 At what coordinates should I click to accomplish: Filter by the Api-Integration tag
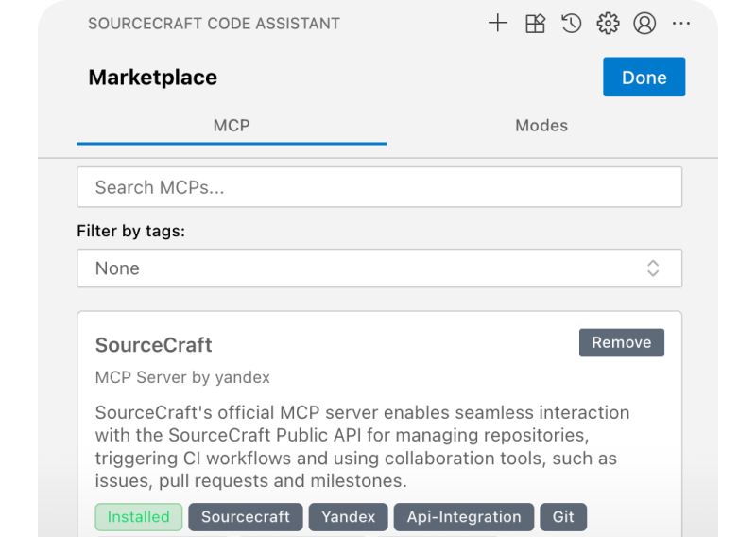463,517
